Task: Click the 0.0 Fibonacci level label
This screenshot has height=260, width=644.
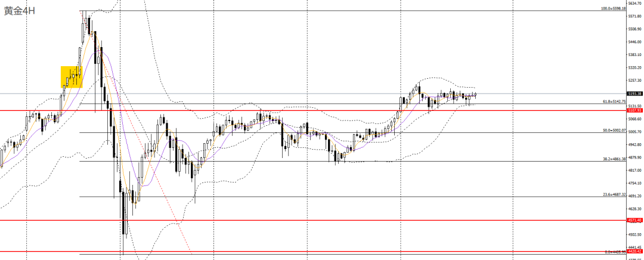Action: click(x=614, y=252)
